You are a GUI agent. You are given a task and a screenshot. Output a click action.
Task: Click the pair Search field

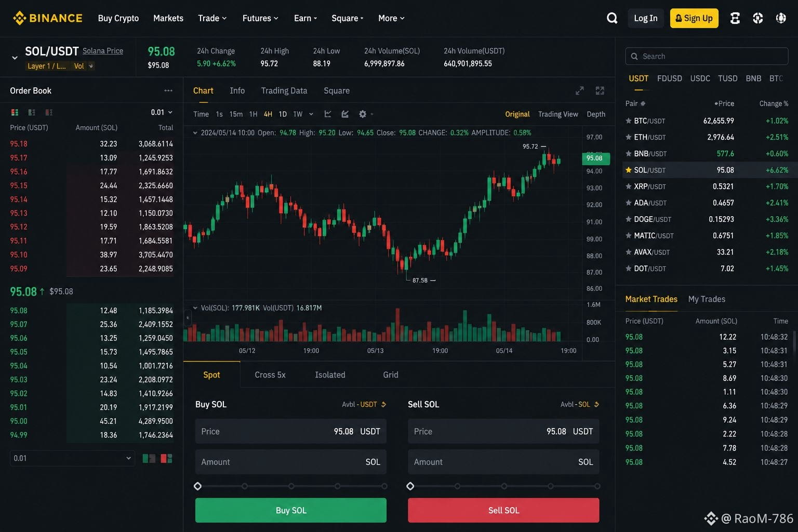pos(707,56)
